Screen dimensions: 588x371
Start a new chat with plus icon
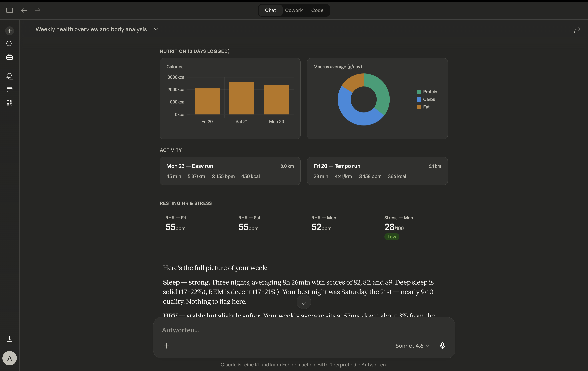point(10,31)
